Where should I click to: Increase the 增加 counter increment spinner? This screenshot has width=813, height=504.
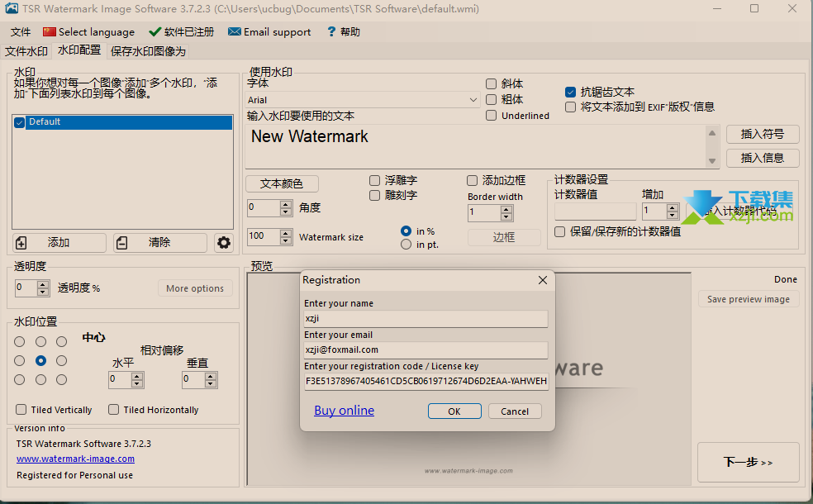click(x=673, y=207)
